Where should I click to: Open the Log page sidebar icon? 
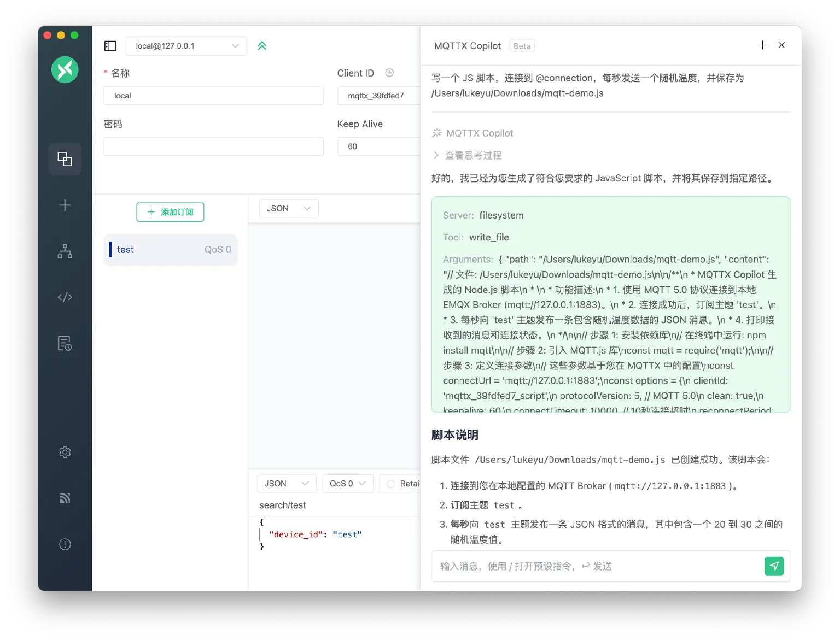tap(65, 343)
